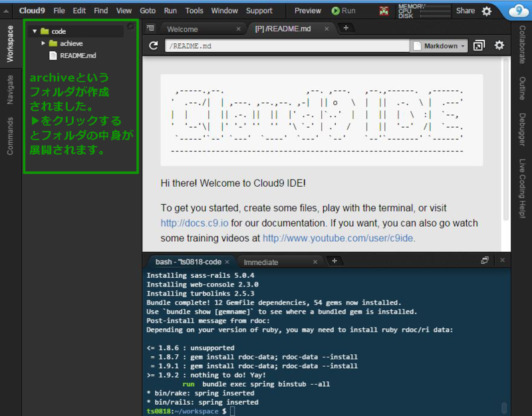The height and width of the screenshot is (416, 532).
Task: Open the youtube.com/user/c9ide link
Action: click(338, 238)
